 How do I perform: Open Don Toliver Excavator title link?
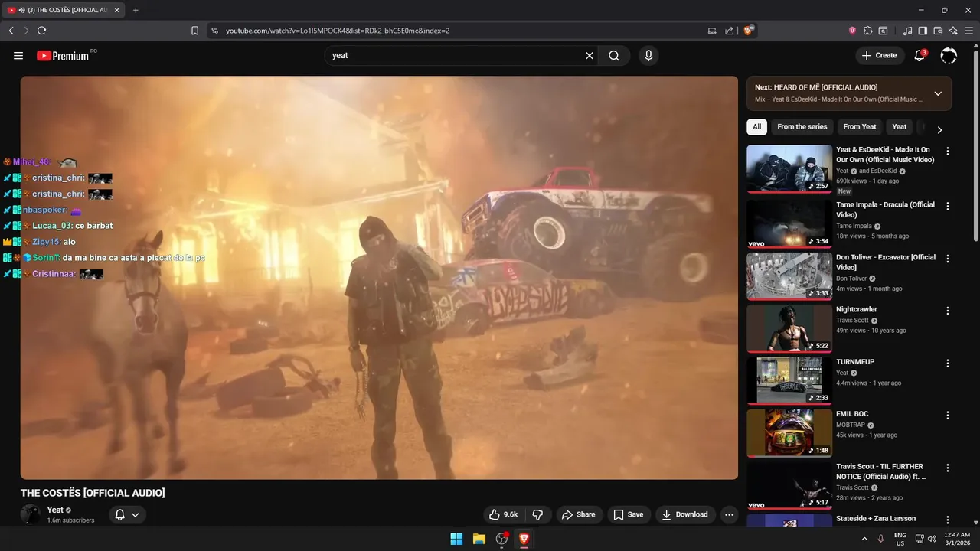coord(886,262)
